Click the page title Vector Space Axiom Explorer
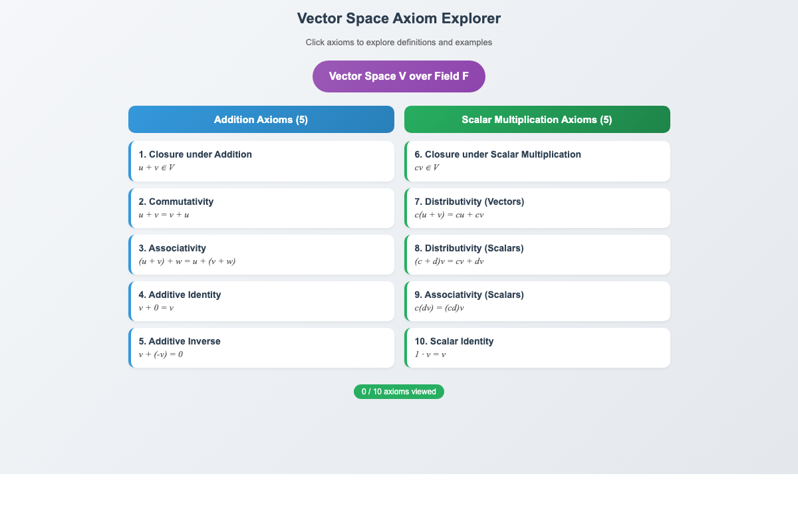 tap(399, 18)
